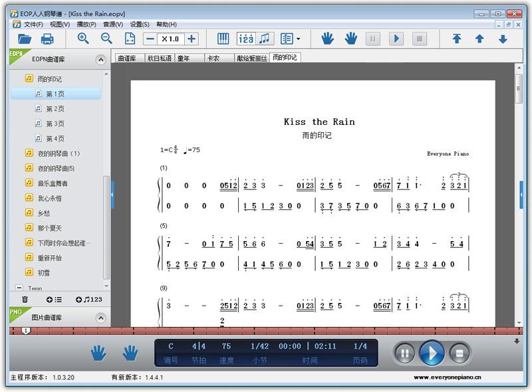The image size is (532, 392).
Task: Go to the previous page with the plain up arrow
Action: click(x=479, y=39)
